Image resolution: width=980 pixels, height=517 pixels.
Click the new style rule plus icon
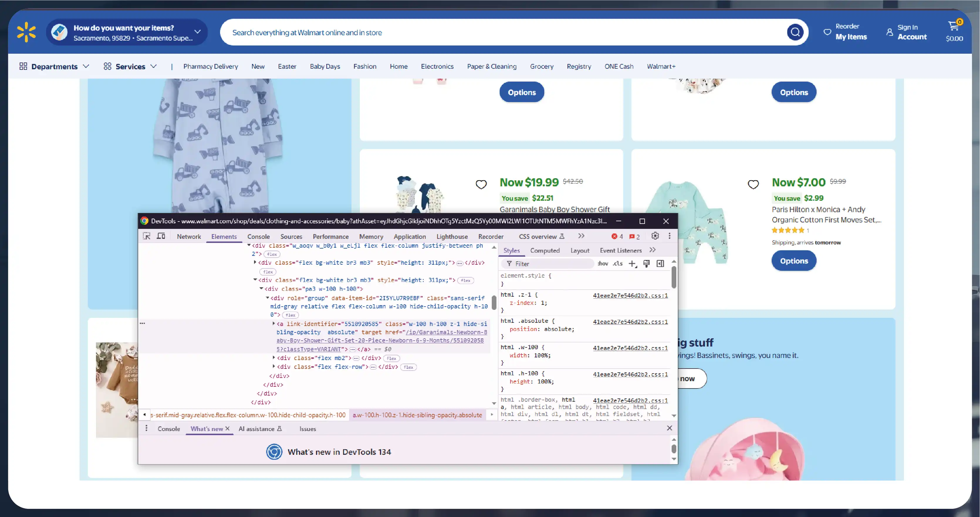point(632,264)
